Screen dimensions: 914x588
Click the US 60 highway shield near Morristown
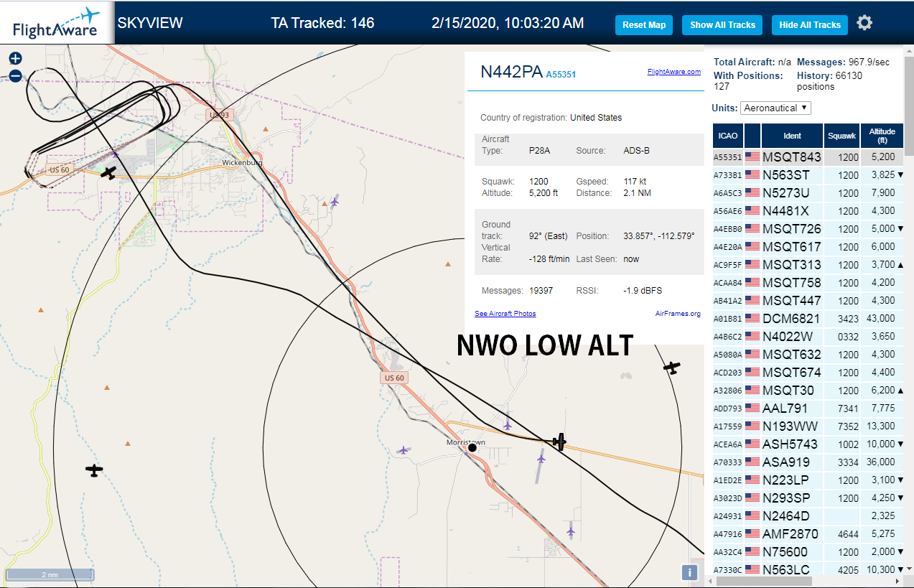394,378
